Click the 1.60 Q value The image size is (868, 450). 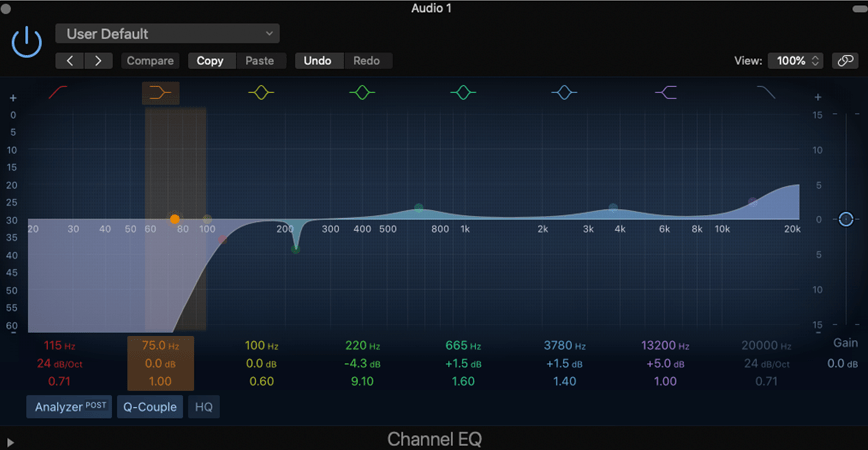point(463,381)
